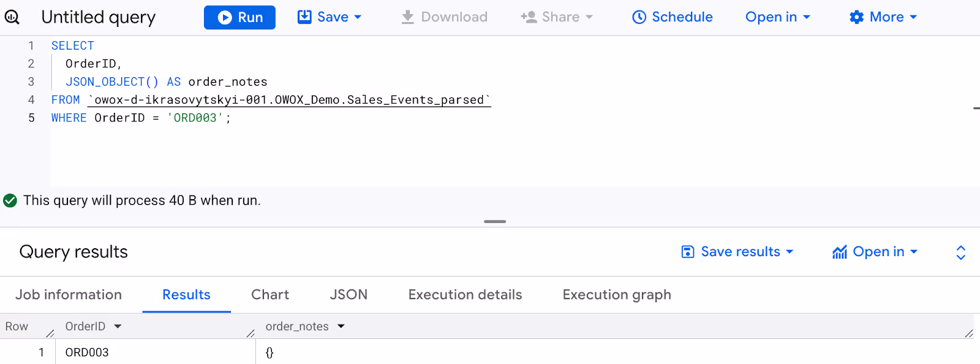The image size is (980, 364).
Task: Select the Results tab
Action: coord(186,295)
